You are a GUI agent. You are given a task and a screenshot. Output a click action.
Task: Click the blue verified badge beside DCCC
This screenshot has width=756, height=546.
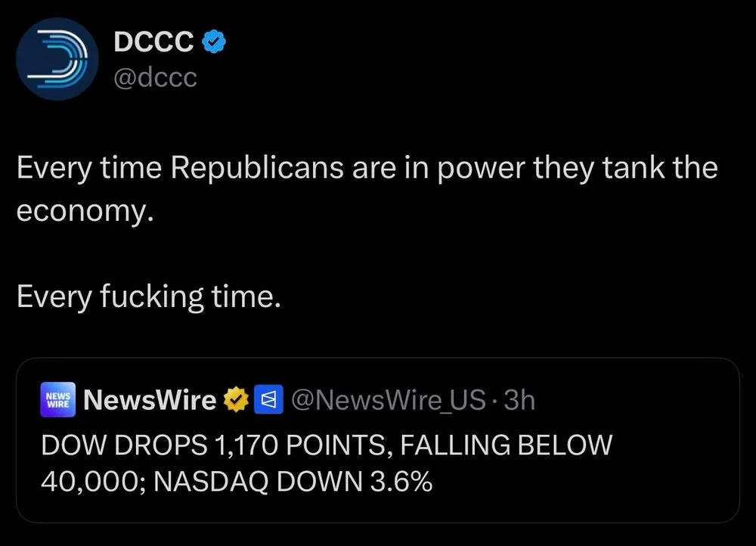pyautogui.click(x=214, y=44)
